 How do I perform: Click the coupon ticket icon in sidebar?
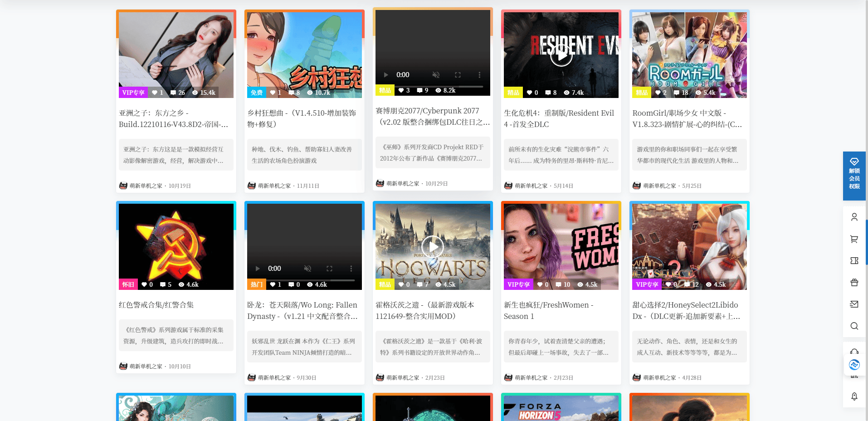pos(854,261)
